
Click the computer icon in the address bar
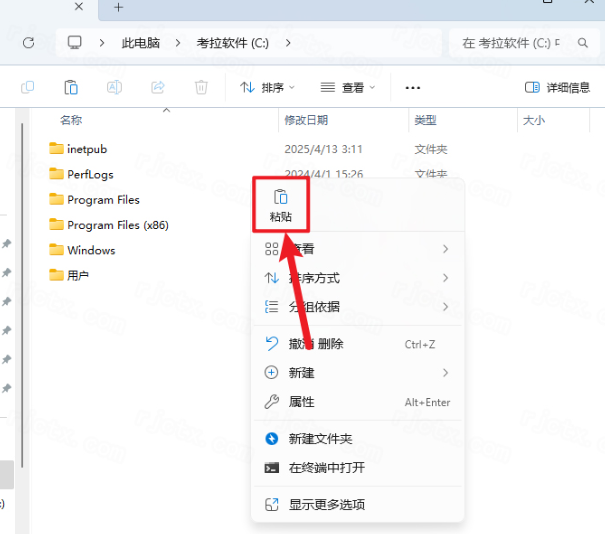75,43
